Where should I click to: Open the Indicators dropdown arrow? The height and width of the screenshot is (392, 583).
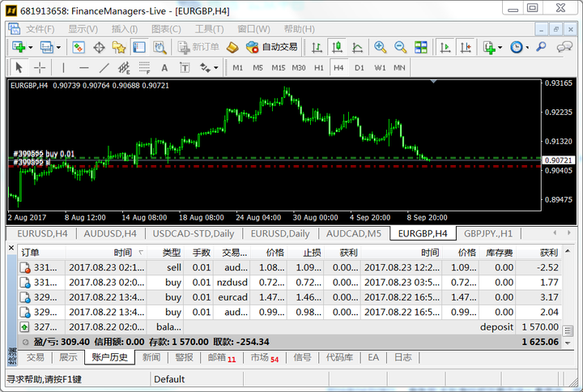click(500, 48)
